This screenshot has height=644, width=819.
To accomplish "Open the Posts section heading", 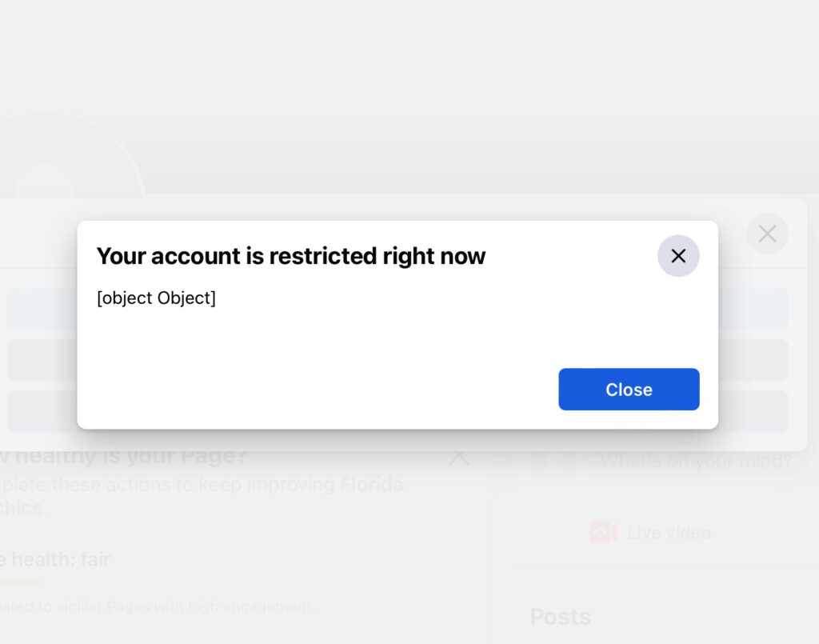I will coord(561,617).
